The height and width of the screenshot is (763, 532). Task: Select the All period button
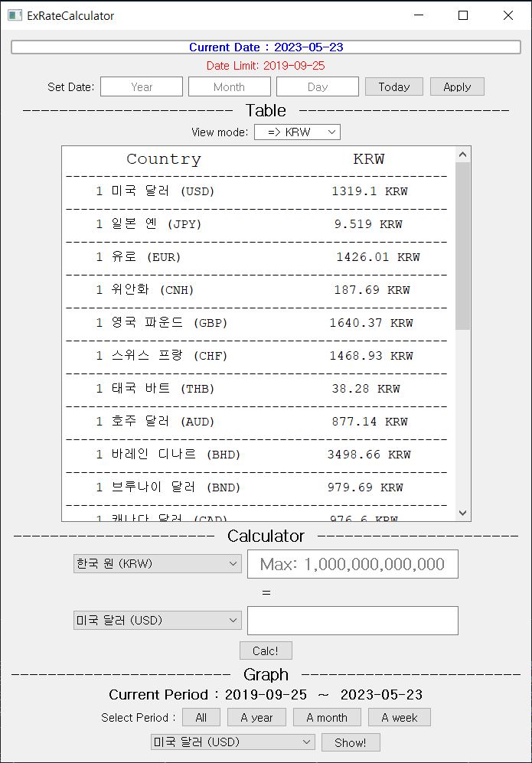click(201, 717)
